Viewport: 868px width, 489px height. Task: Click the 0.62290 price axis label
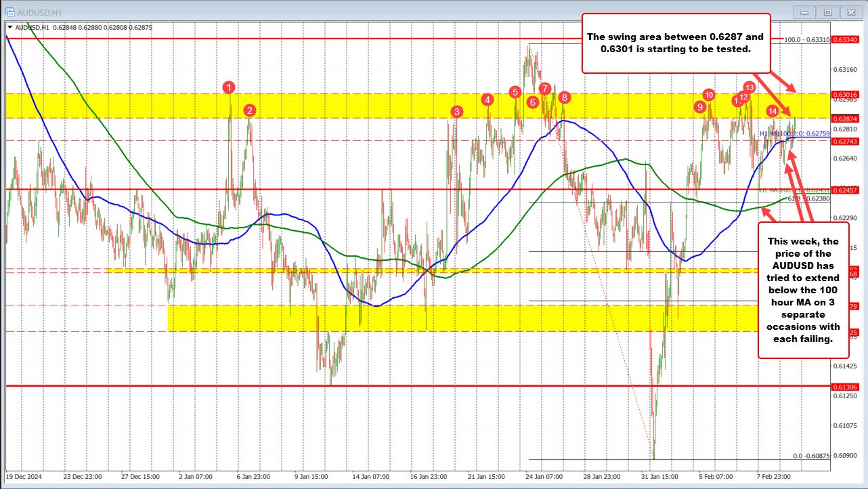[845, 218]
